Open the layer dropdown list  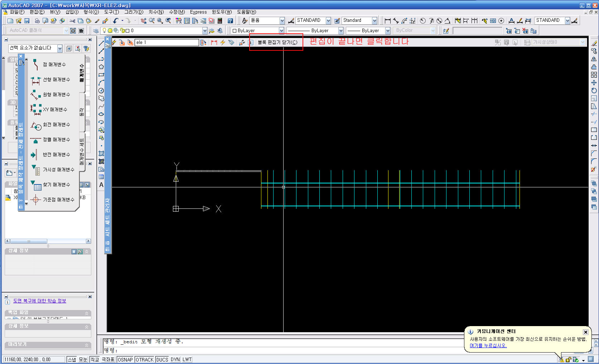point(204,31)
